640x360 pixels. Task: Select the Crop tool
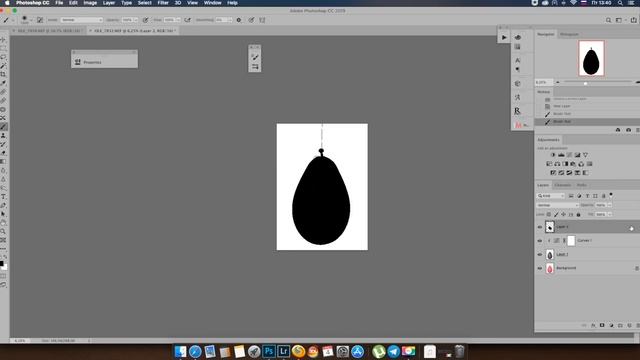pyautogui.click(x=3, y=74)
